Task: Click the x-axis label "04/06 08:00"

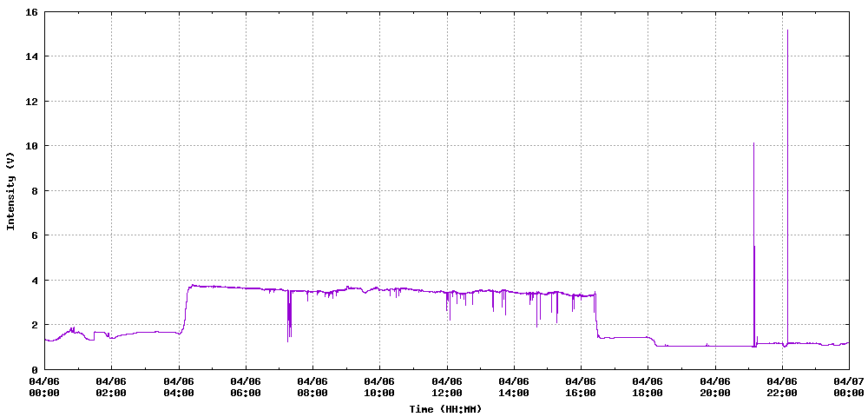Action: (x=312, y=387)
